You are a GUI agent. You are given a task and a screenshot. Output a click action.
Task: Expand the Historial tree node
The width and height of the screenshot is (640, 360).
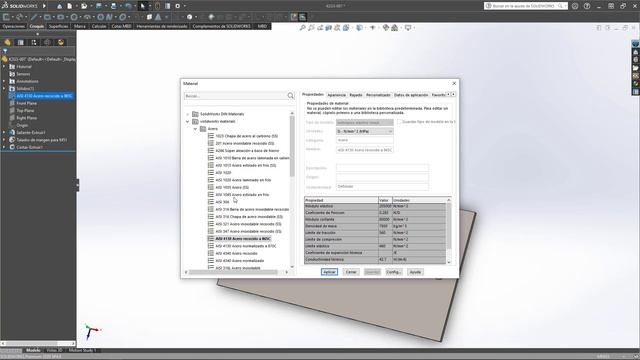click(4, 67)
